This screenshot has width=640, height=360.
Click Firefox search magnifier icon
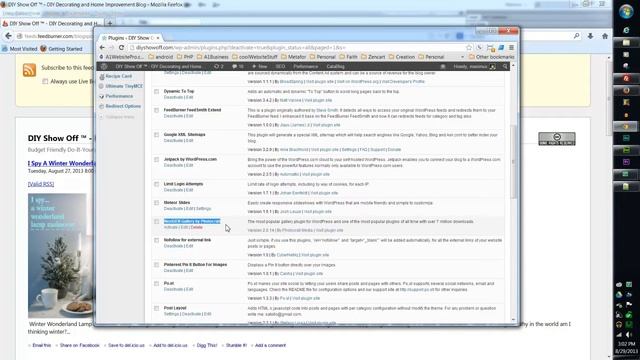coord(576,36)
